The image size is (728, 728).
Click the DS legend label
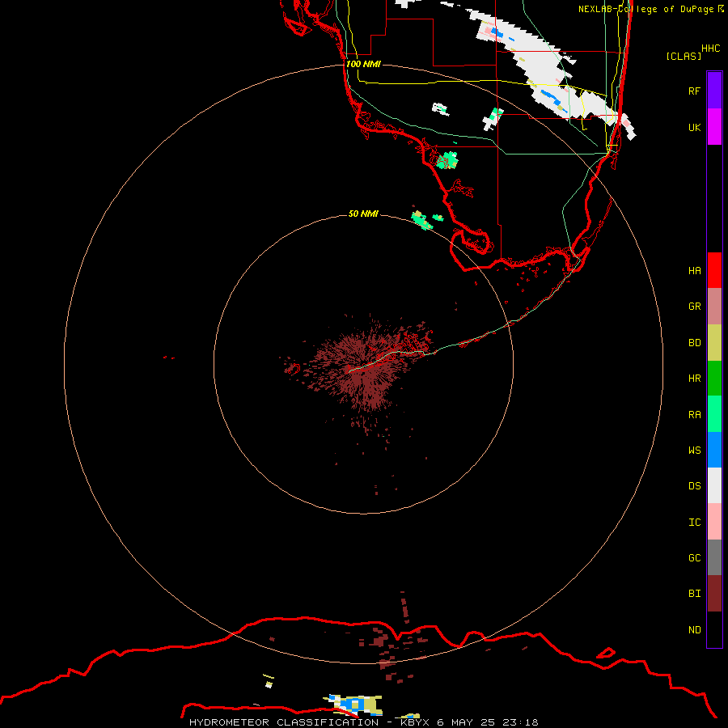(x=694, y=485)
